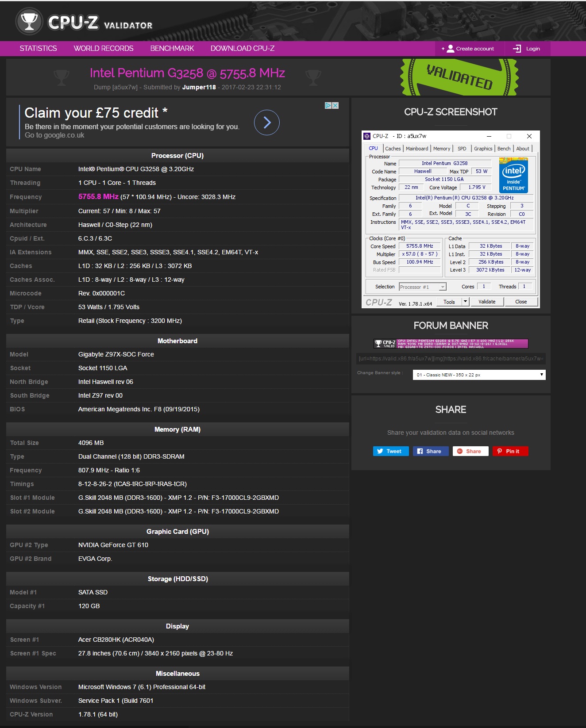The width and height of the screenshot is (586, 728).
Task: Click the Intel Pentium G3258 @ 5755.8 MHz title
Action: point(187,73)
